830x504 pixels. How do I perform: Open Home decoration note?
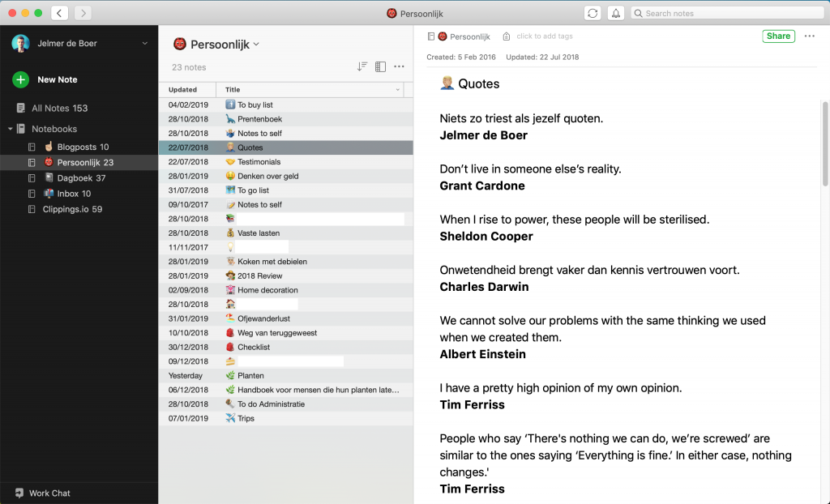pos(286,290)
